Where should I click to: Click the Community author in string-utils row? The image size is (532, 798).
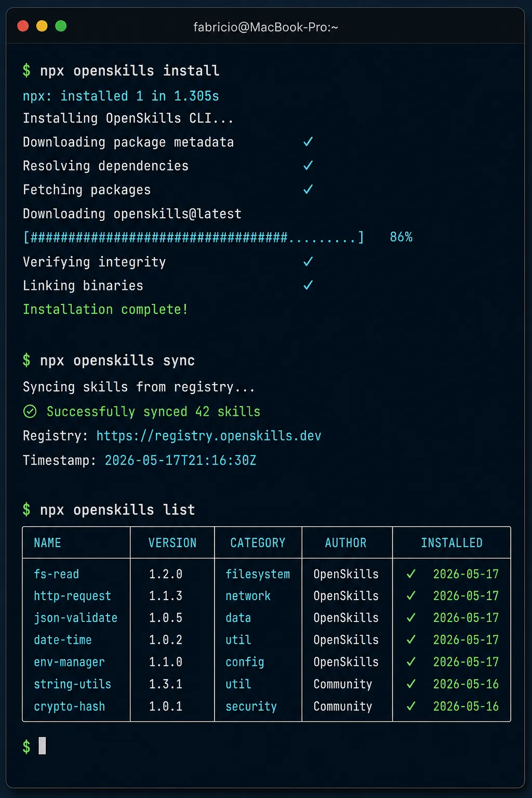(343, 684)
